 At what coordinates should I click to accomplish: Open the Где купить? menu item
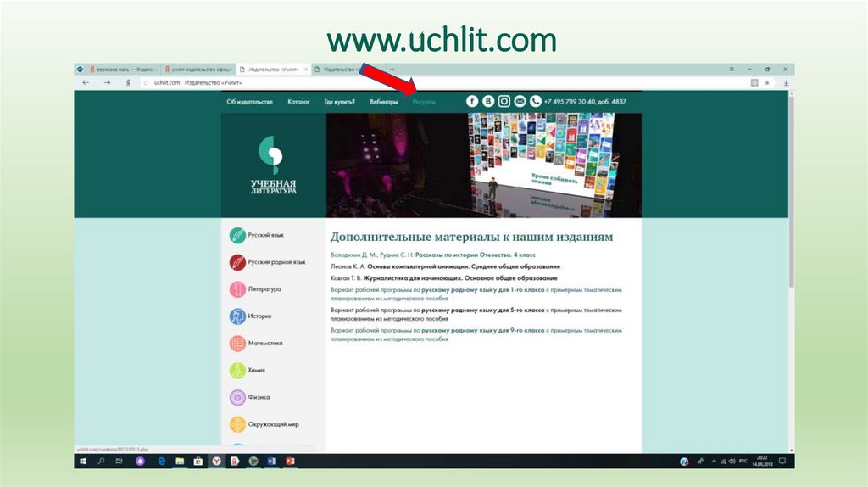(x=340, y=102)
